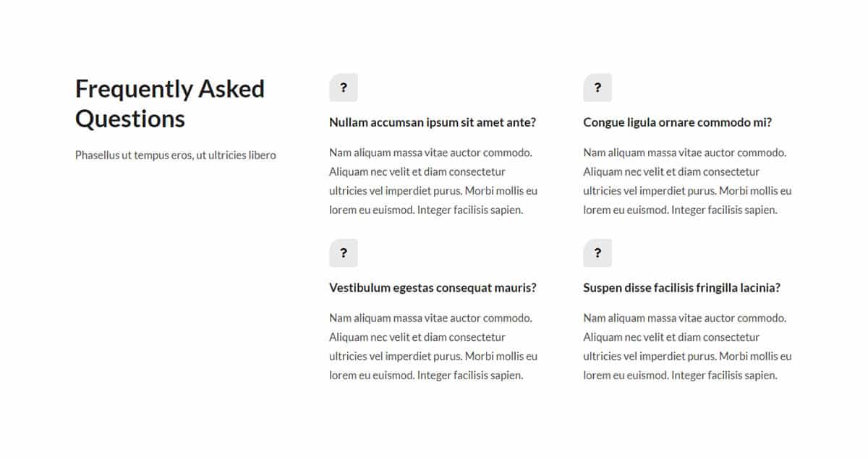Expand the question 'Congue ligula ornare commodo mi?'
The image size is (868, 458).
[x=678, y=122]
